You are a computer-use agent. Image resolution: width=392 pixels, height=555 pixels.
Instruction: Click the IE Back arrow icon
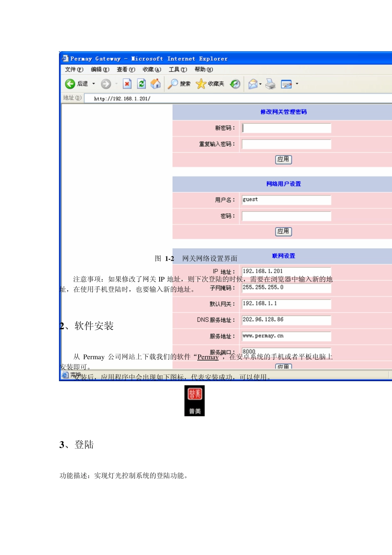[70, 84]
